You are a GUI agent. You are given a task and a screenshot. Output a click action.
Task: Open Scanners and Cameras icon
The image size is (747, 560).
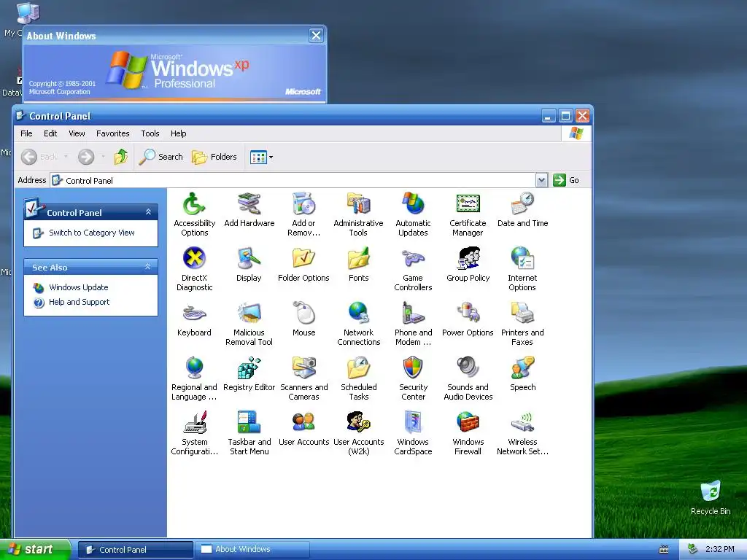coord(304,368)
